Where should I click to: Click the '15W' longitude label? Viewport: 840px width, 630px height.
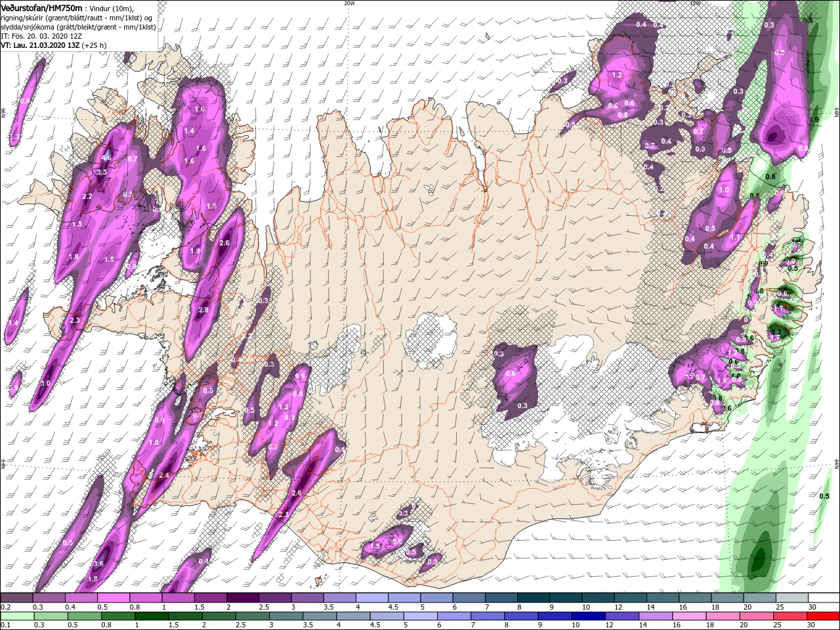coord(695,3)
